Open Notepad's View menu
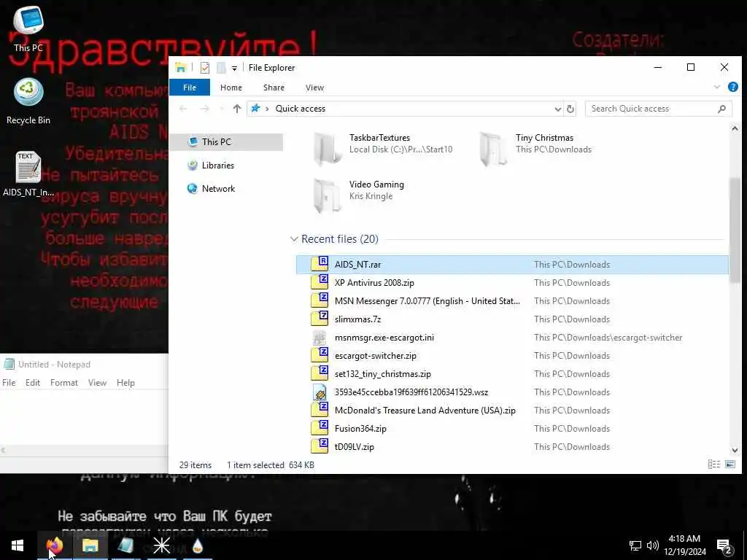Viewport: 747px width, 560px height. tap(97, 383)
